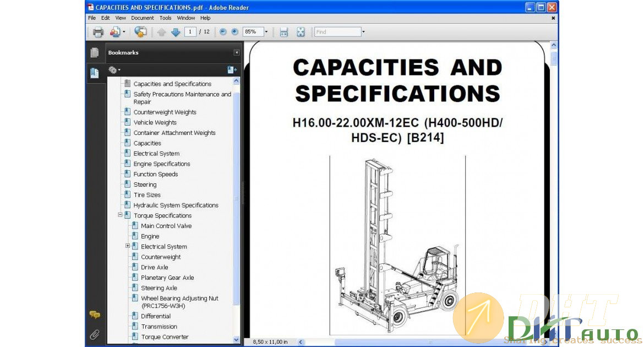The width and height of the screenshot is (644, 347).
Task: Click the document vertical scroll up arrow
Action: (x=554, y=45)
